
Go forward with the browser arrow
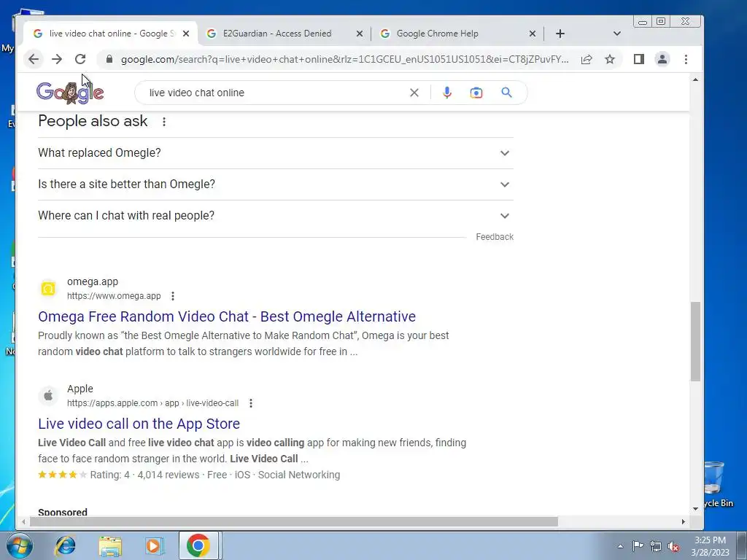click(57, 59)
